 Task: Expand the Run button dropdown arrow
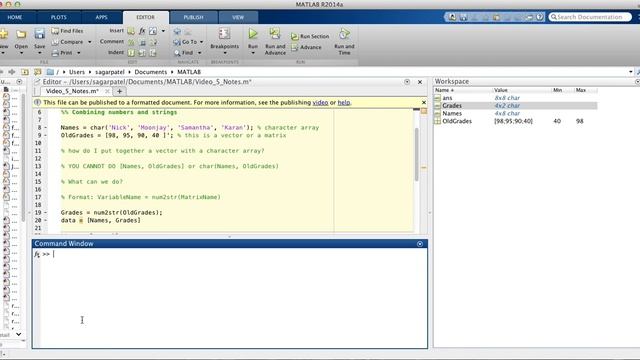point(253,53)
